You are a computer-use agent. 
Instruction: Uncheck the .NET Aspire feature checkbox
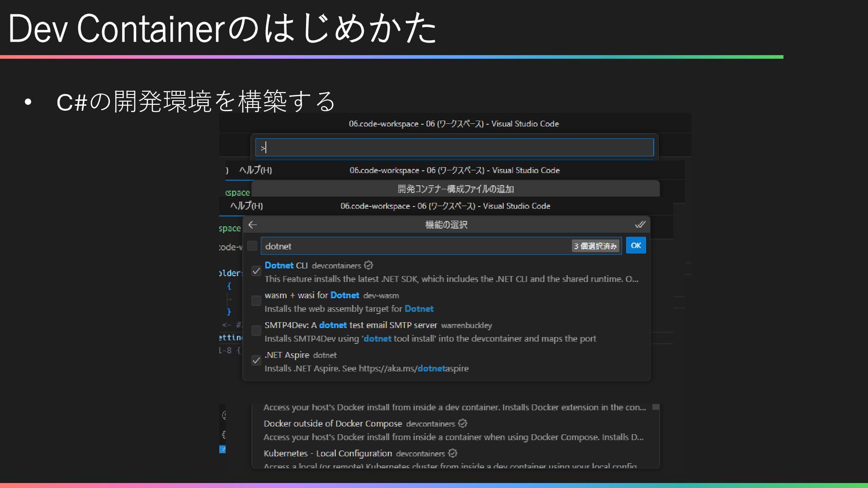(256, 361)
